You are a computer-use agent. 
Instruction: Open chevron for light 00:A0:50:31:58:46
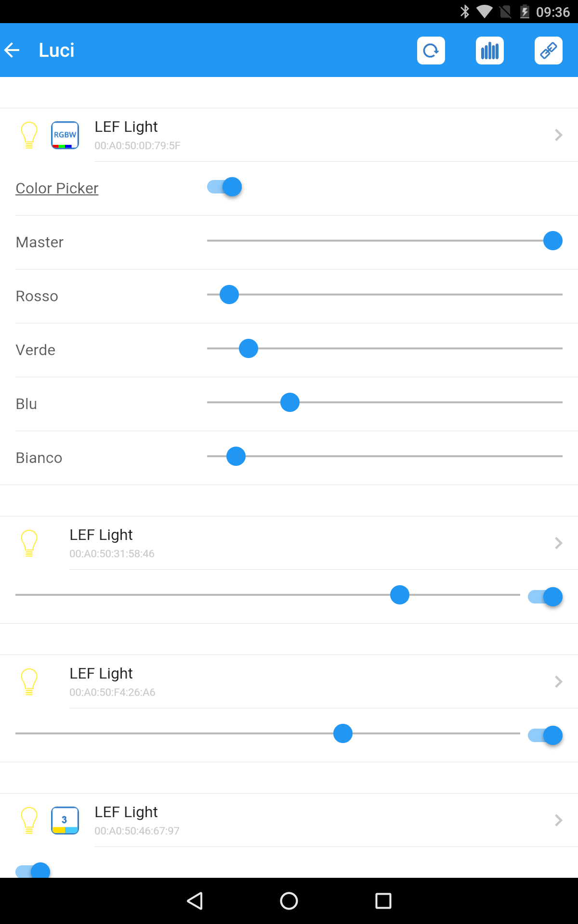click(558, 543)
